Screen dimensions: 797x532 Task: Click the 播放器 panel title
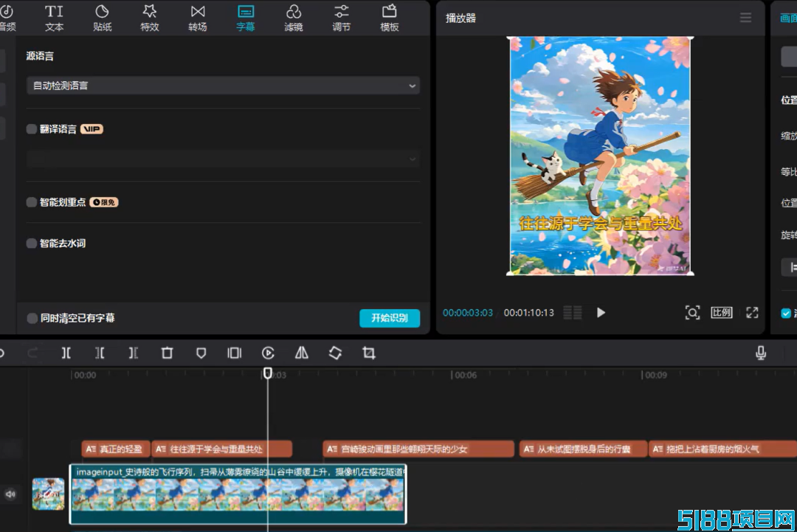click(x=460, y=18)
